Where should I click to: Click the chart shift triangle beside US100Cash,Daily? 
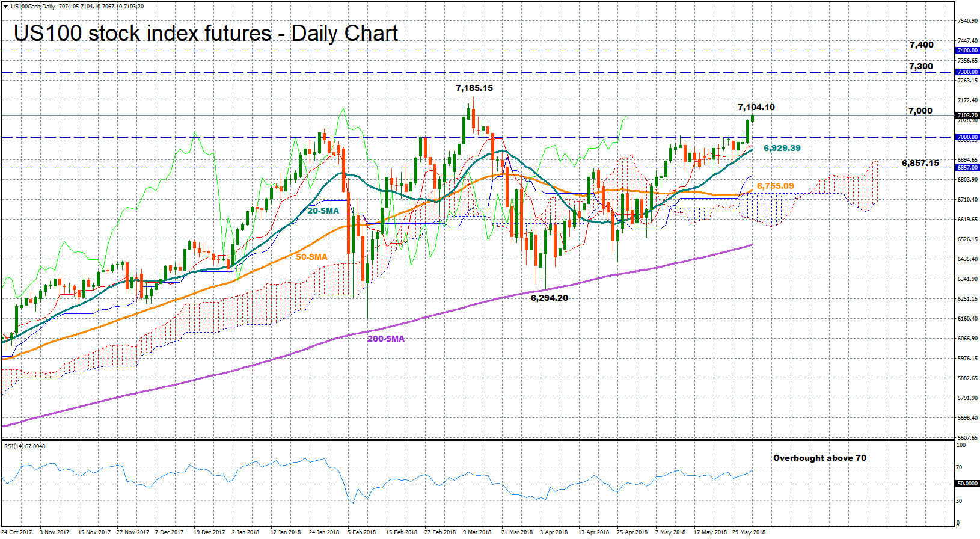point(7,7)
